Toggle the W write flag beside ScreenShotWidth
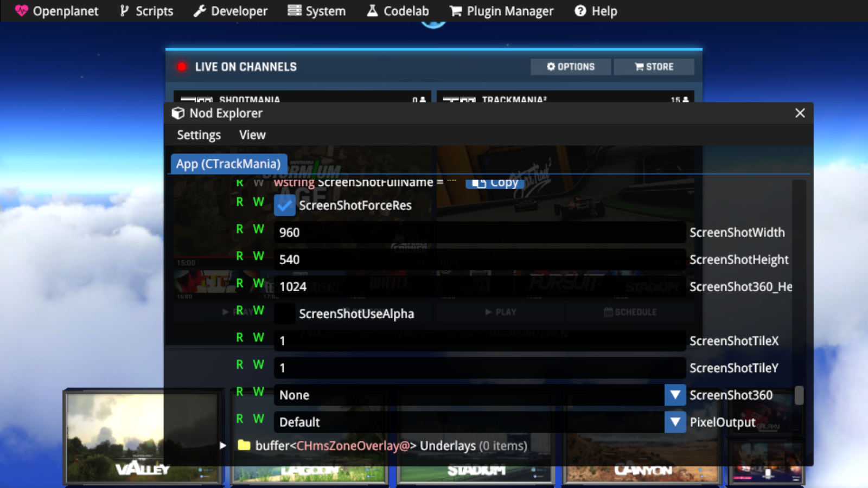Viewport: 868px width, 488px height. [x=258, y=229]
